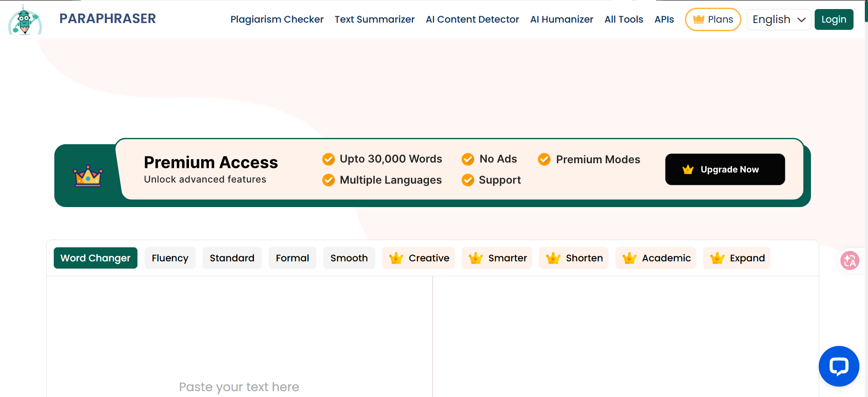Click the Premium Access heading text
Screen dimensions: 868x397
[x=211, y=162]
